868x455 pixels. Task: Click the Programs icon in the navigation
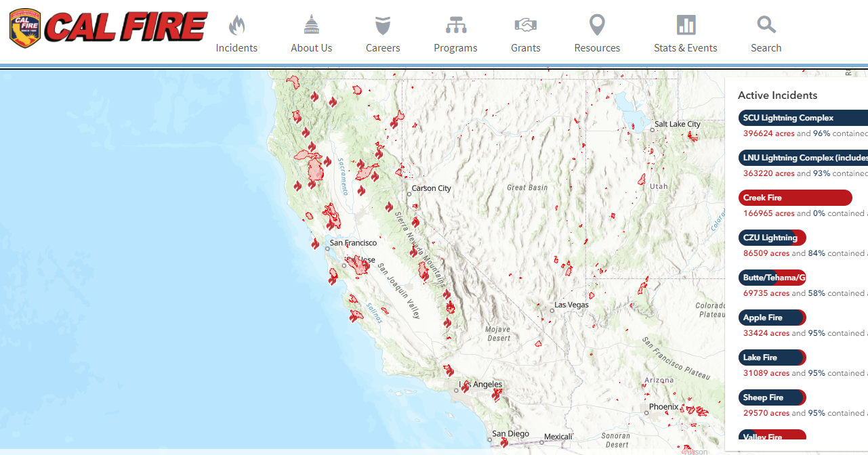click(x=455, y=23)
